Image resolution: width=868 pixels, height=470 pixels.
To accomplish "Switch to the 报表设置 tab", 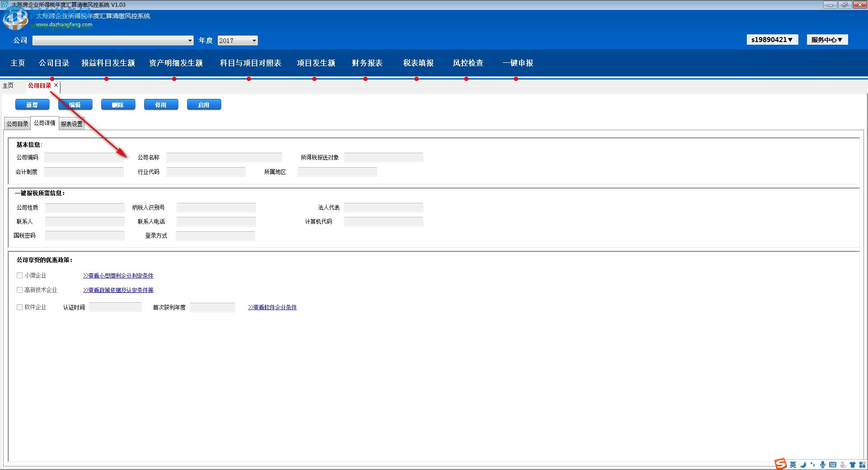I will click(x=71, y=124).
